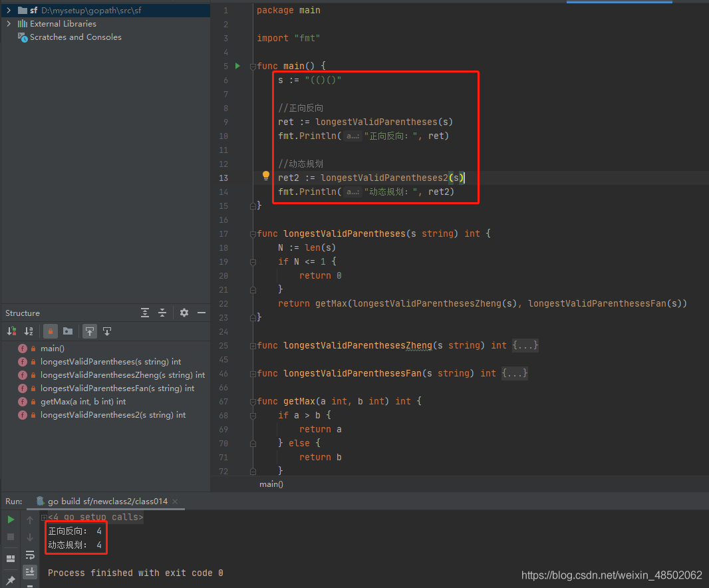This screenshot has width=709, height=588.
Task: Expand the folded longestValidParenthesesZheng function body
Action: [x=525, y=345]
